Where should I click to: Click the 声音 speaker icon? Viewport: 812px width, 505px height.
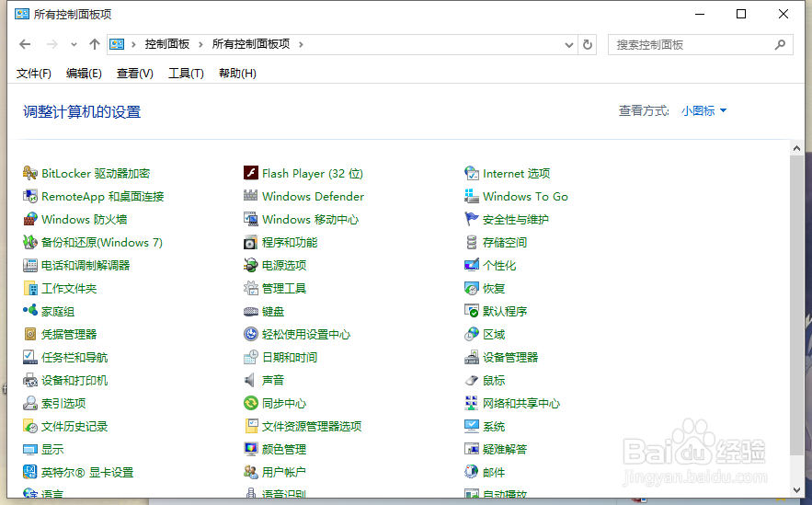pyautogui.click(x=251, y=380)
